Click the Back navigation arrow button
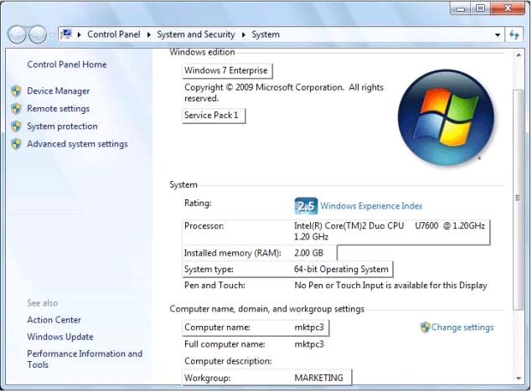The image size is (532, 392). point(17,34)
